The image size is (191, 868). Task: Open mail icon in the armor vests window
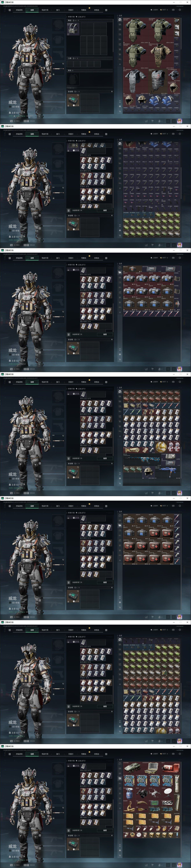point(173,10)
